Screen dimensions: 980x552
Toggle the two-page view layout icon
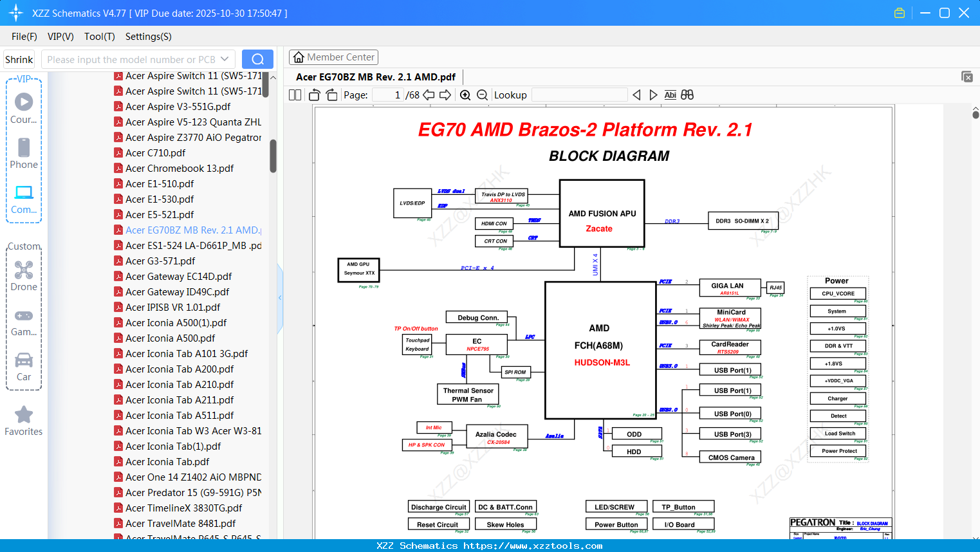[x=295, y=95]
